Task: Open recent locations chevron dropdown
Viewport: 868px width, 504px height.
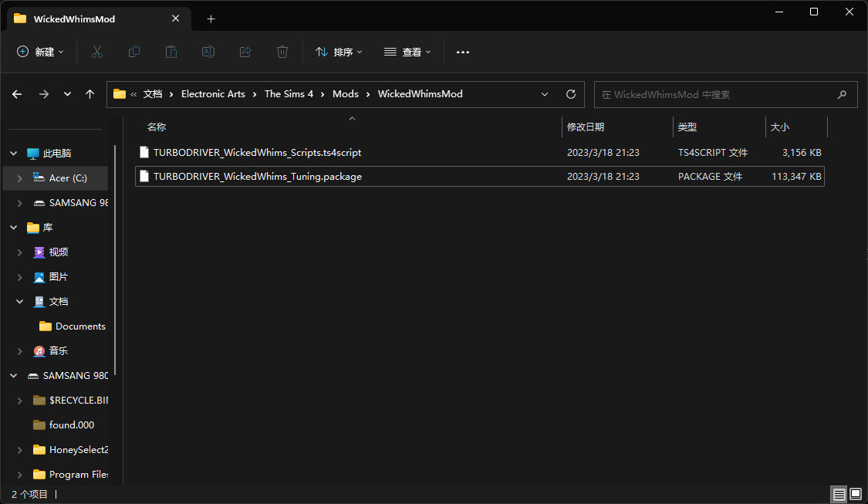Action: [x=67, y=94]
